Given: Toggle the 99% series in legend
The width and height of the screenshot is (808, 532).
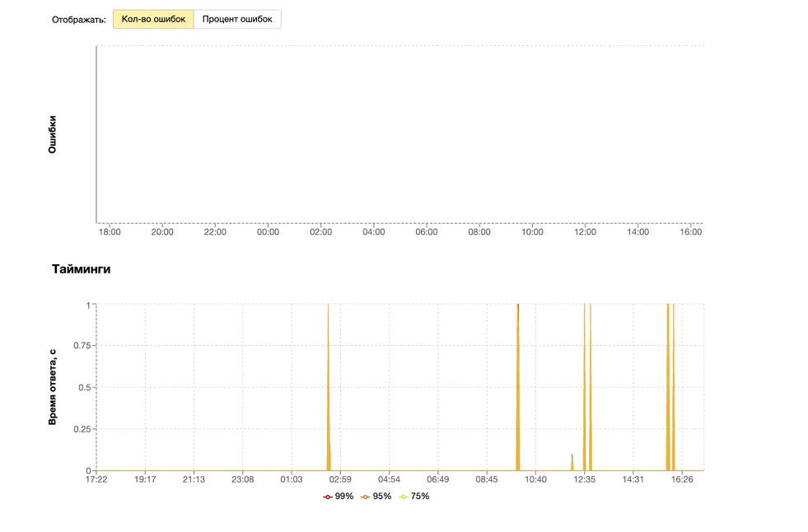Looking at the screenshot, I should coord(339,496).
